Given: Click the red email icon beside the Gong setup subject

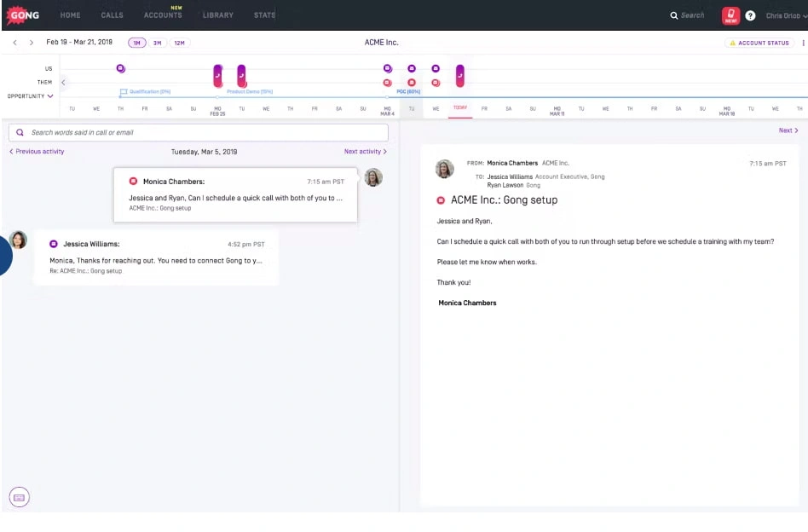Looking at the screenshot, I should 441,200.
